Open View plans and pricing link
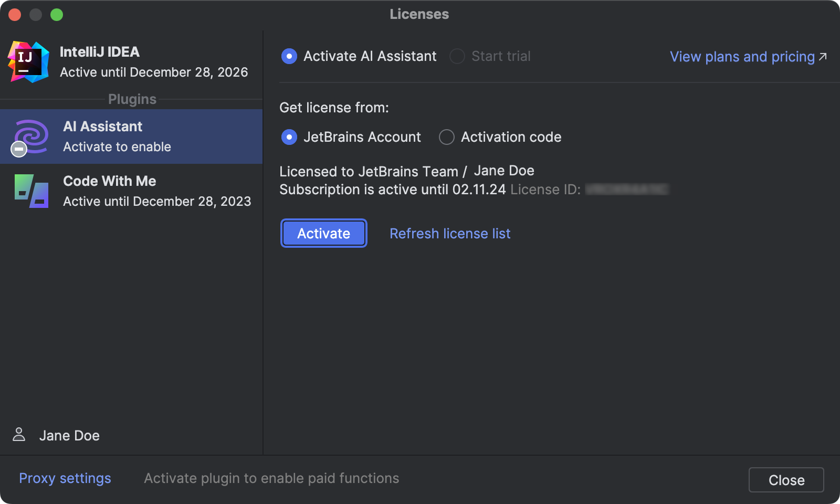Viewport: 840px width, 504px height. pos(742,57)
